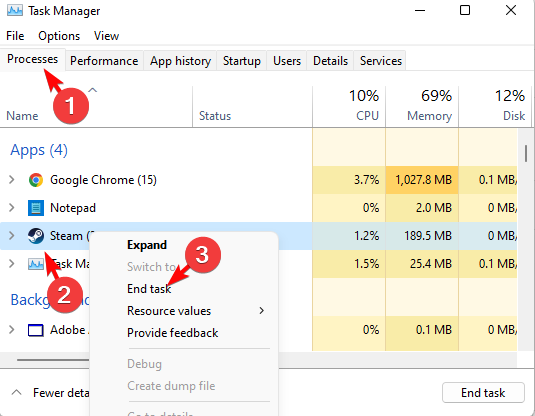Choose End task from the context menu
The width and height of the screenshot is (535, 416).
(149, 289)
